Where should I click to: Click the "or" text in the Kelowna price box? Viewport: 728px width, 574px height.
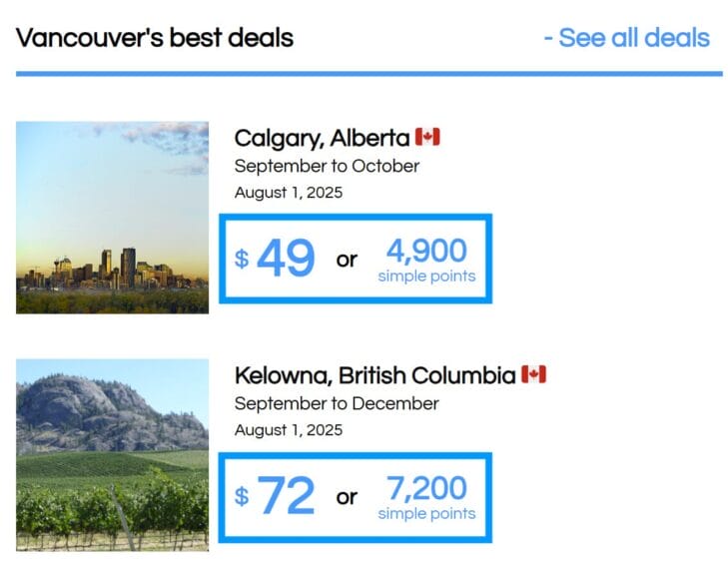(347, 497)
